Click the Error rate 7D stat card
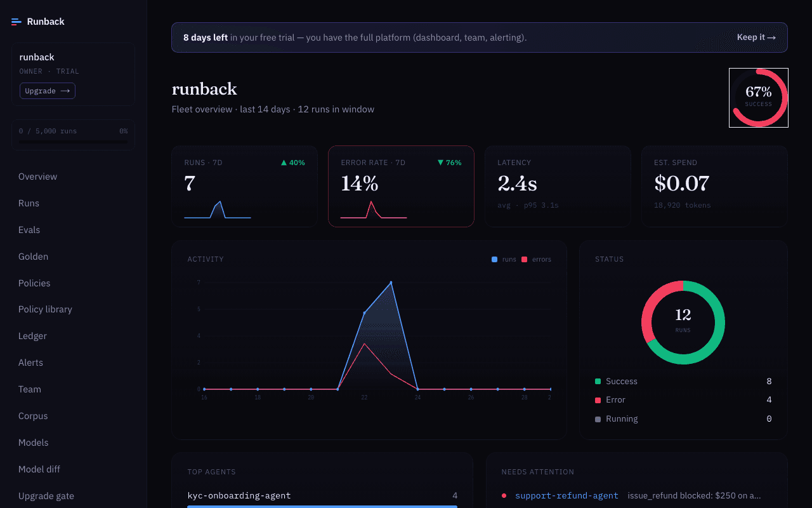The width and height of the screenshot is (812, 508). tap(401, 186)
